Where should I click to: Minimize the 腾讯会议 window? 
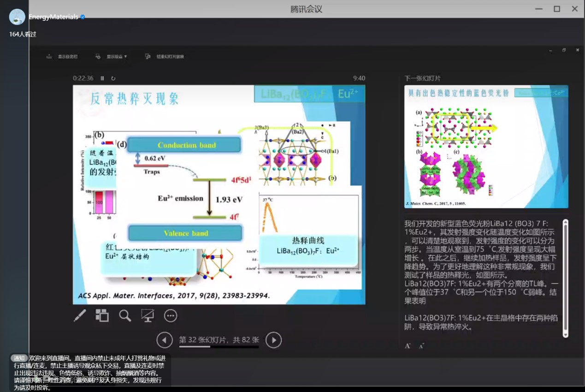pyautogui.click(x=539, y=9)
